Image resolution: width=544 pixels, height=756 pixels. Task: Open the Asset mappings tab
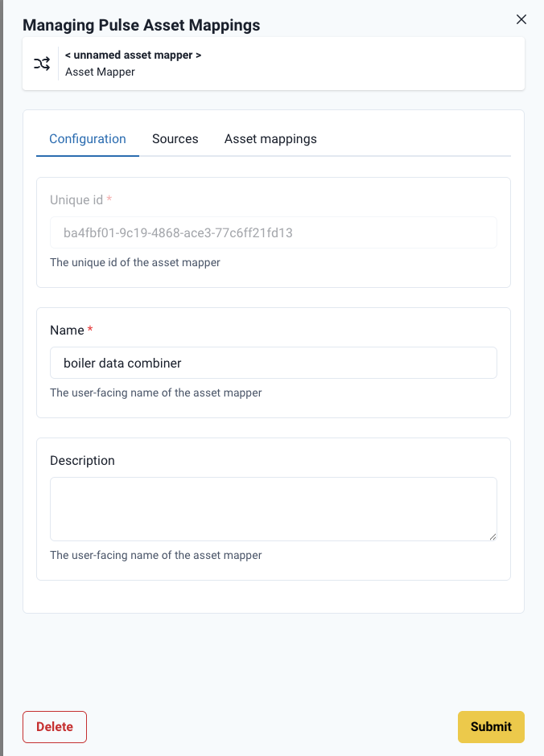[x=270, y=138]
